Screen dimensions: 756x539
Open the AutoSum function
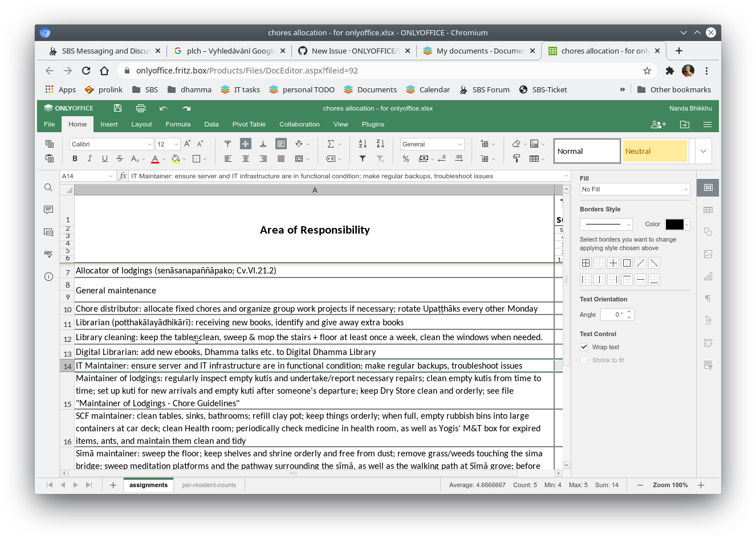pyautogui.click(x=332, y=144)
